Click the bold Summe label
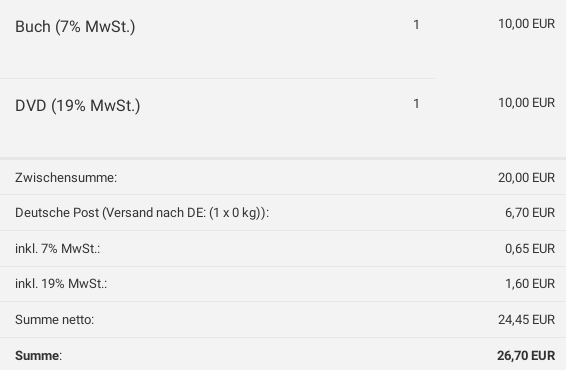Screen dimensions: 566x370 click(x=38, y=356)
